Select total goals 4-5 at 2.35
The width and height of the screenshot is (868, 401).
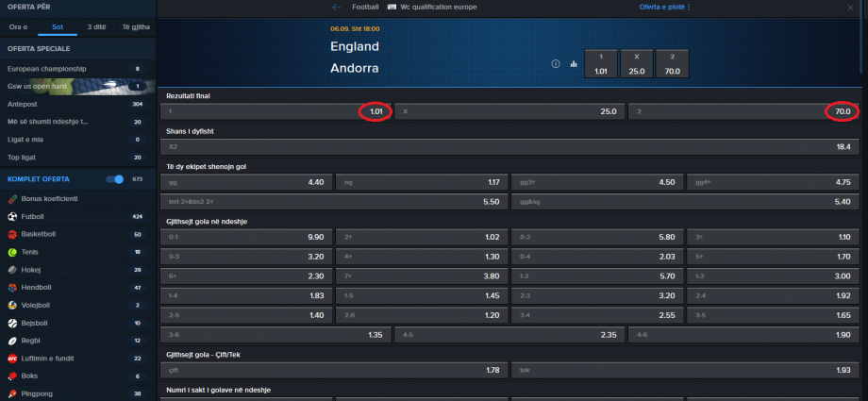[509, 335]
